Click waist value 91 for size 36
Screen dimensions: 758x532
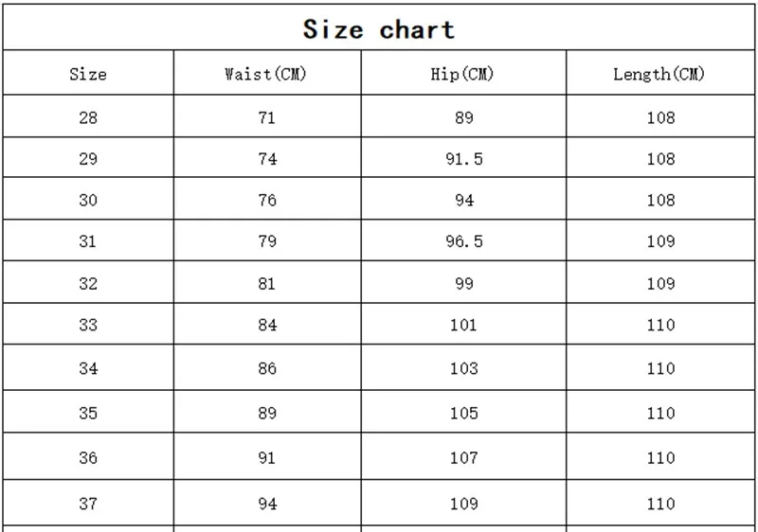(x=267, y=457)
